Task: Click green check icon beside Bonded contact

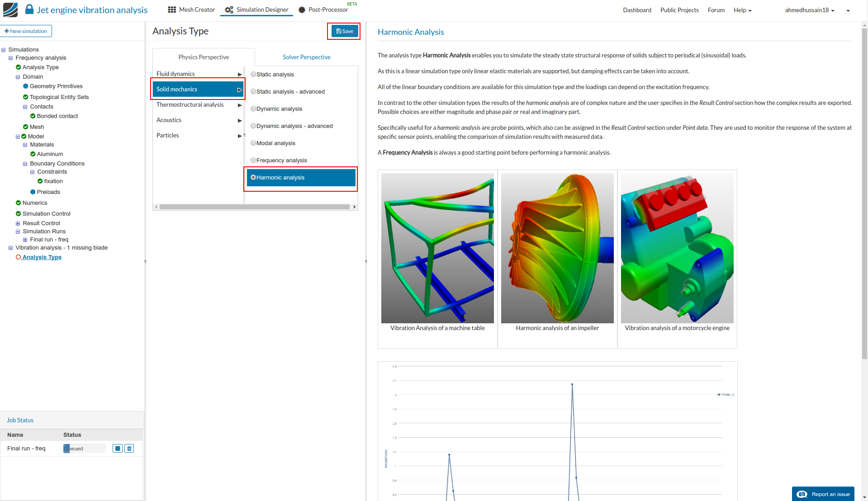Action: click(33, 116)
